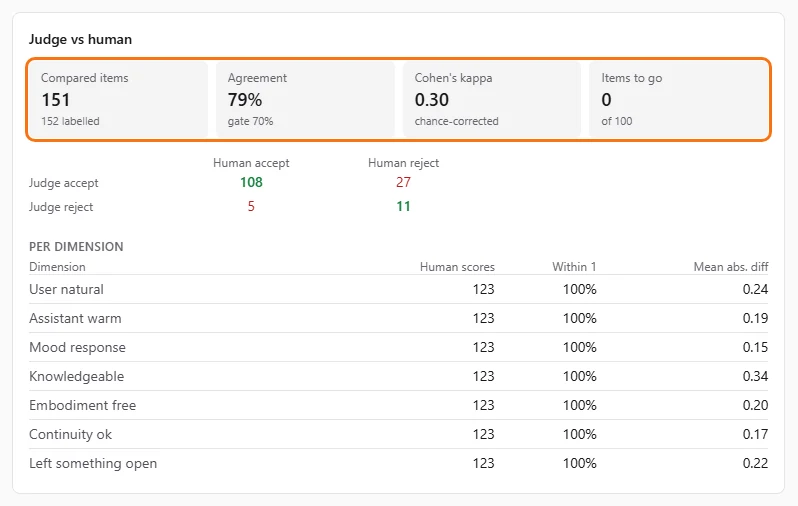Select the Cohen's kappa card showing 0.30
This screenshot has height=506, width=798.
click(492, 99)
